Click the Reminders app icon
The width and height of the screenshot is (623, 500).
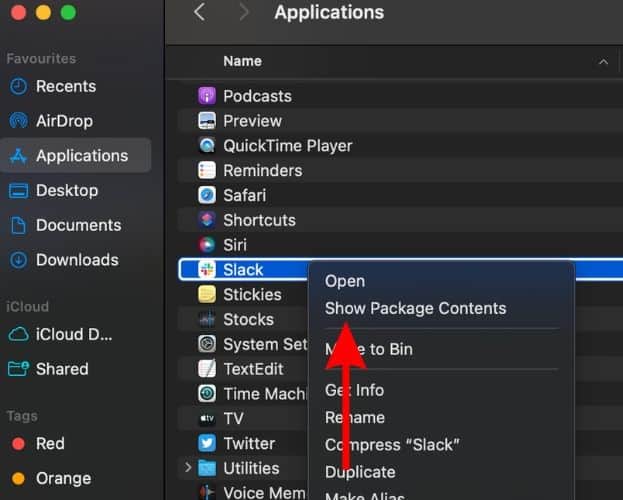(207, 171)
